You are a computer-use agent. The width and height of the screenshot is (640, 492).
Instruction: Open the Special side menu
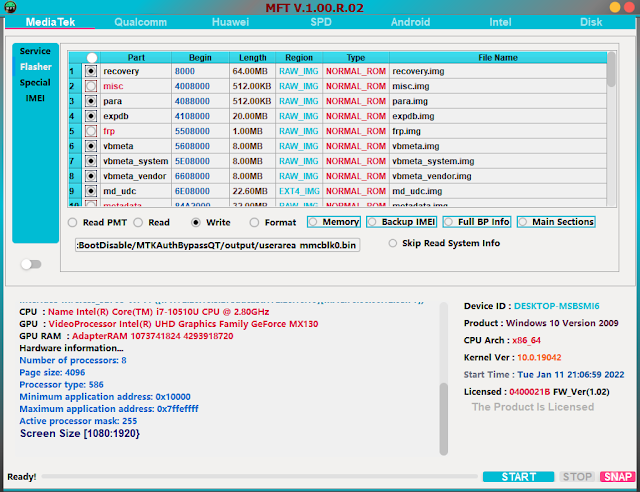click(x=35, y=82)
